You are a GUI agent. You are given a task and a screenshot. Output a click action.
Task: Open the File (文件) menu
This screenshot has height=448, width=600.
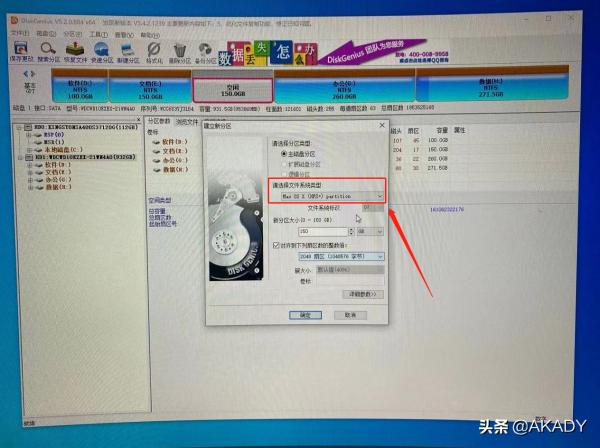tap(20, 33)
